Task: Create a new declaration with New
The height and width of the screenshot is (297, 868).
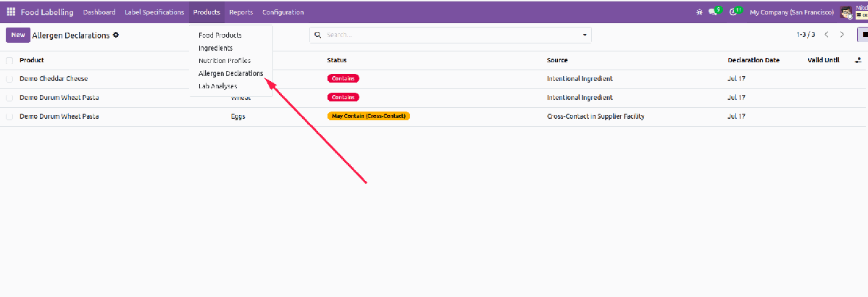Action: pos(17,35)
